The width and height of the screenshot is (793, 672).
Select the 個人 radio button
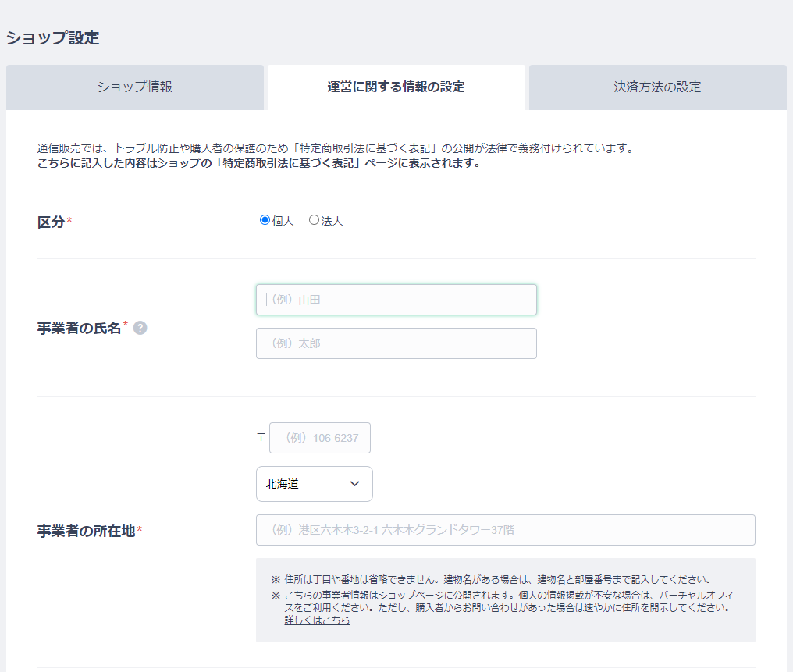[x=265, y=220]
